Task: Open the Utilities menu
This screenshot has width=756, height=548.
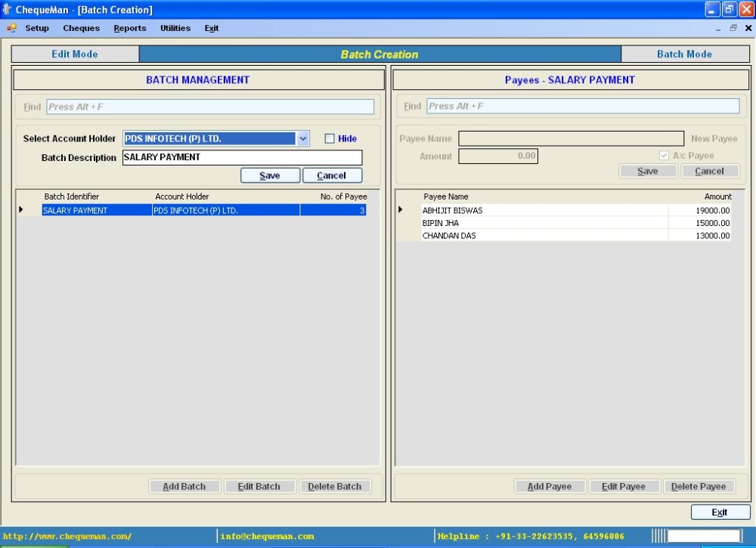Action: (175, 28)
